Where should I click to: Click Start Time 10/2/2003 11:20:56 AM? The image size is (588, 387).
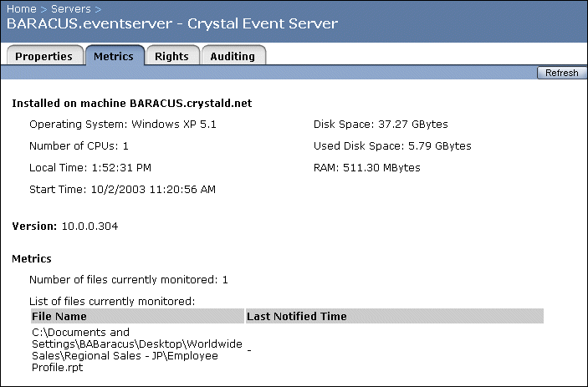pos(122,189)
